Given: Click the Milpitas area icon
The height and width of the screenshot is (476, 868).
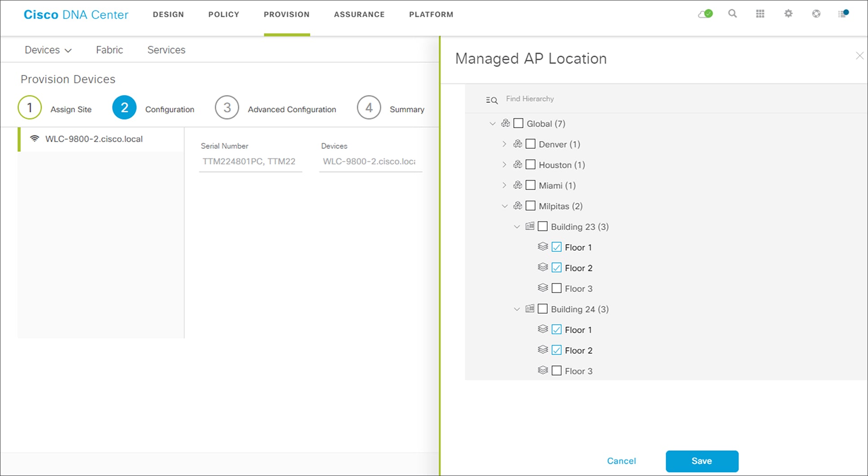Looking at the screenshot, I should [518, 206].
